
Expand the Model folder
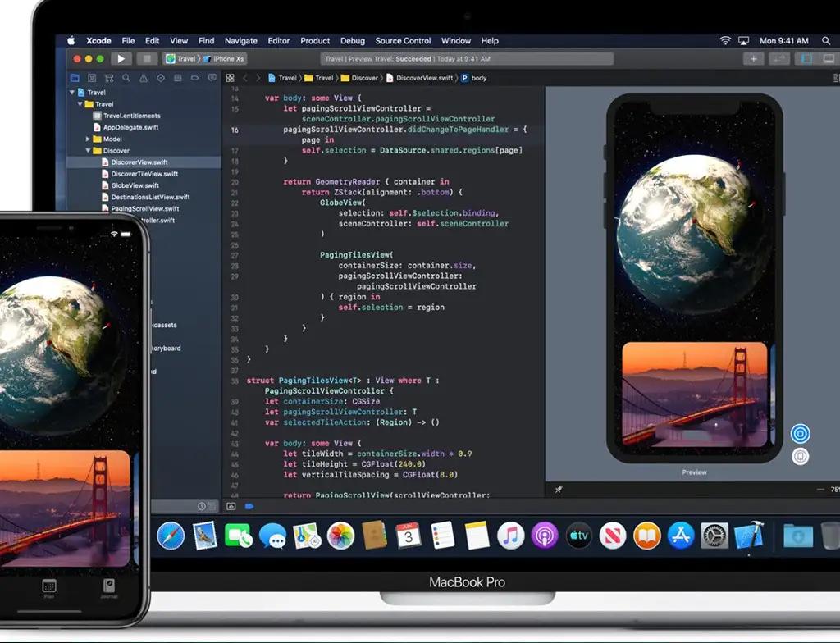(x=88, y=139)
